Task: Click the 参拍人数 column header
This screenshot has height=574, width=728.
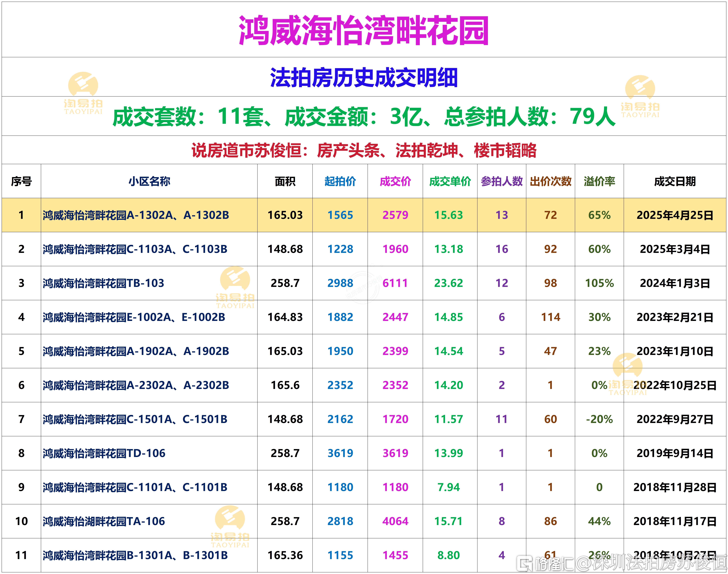Action: 502,181
